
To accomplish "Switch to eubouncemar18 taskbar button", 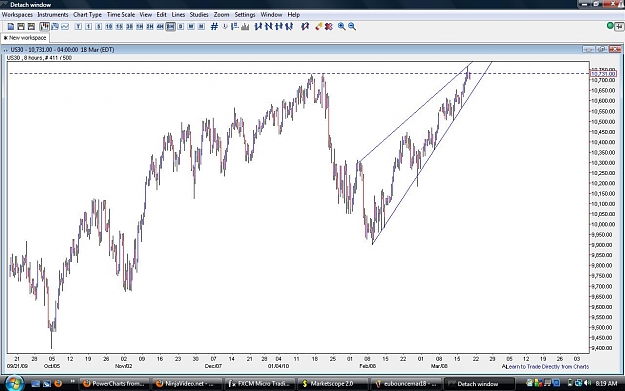I will (x=406, y=384).
